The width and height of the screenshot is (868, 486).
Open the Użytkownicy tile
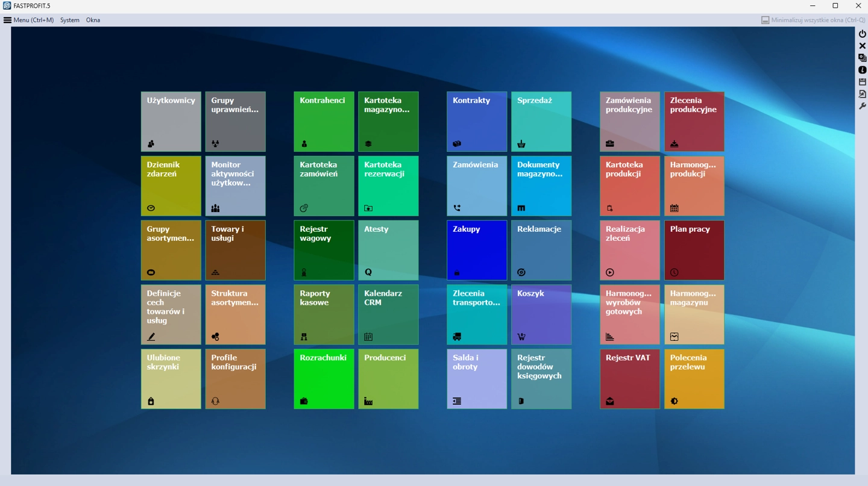coord(171,122)
